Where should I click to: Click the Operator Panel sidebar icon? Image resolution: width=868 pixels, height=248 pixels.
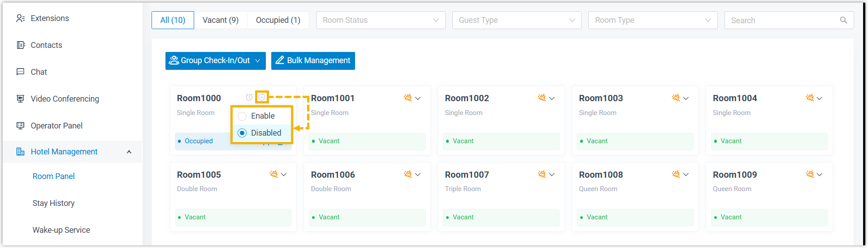coord(20,126)
